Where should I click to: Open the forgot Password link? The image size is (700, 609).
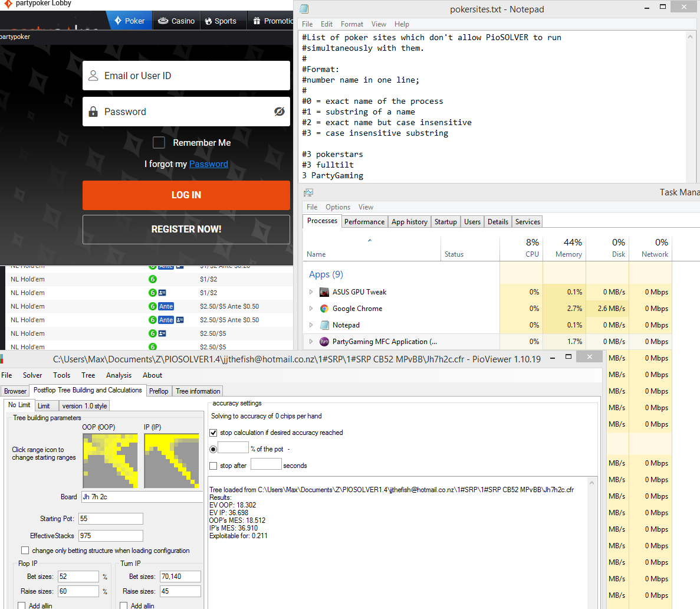[209, 164]
